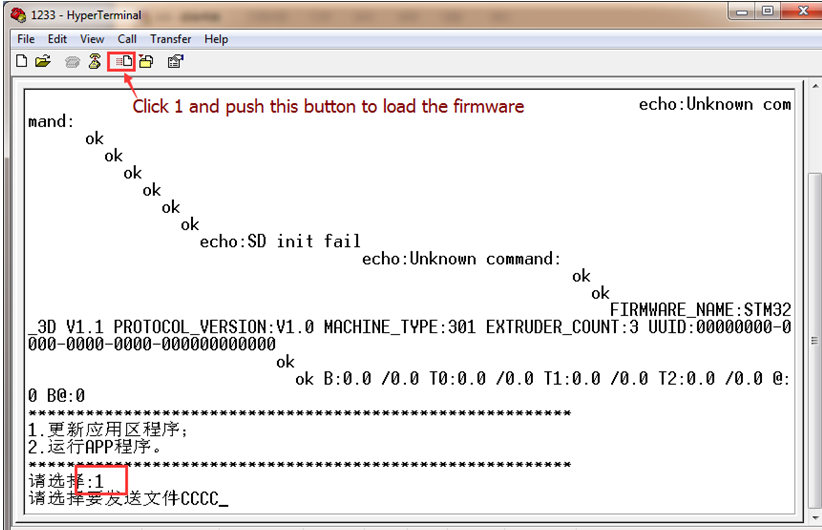Image resolution: width=822 pixels, height=530 pixels.
Task: Open the Help menu
Action: pyautogui.click(x=216, y=39)
